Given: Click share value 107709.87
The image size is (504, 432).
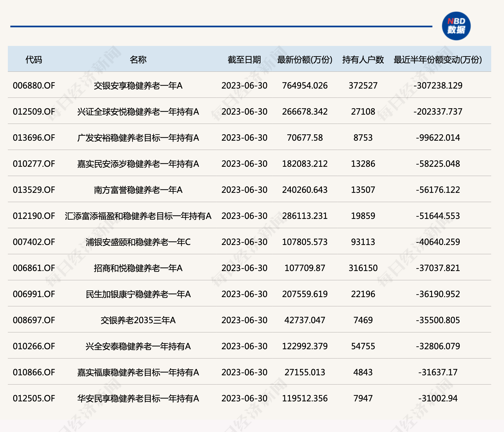Looking at the screenshot, I should point(305,268).
